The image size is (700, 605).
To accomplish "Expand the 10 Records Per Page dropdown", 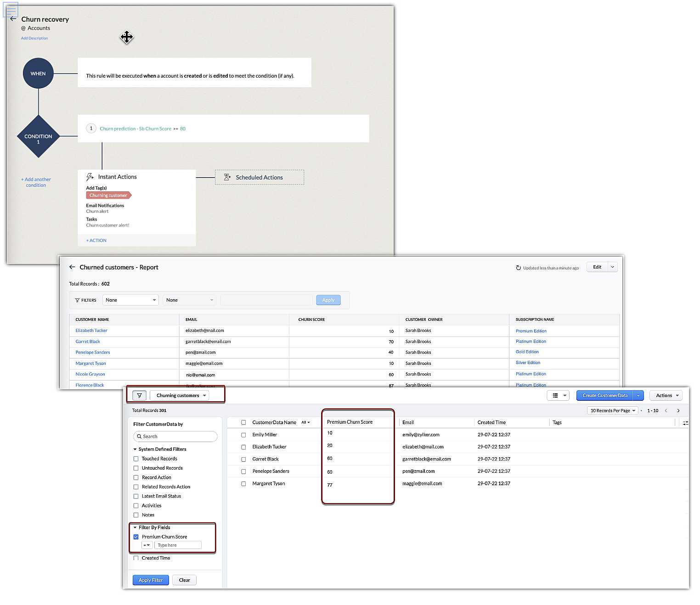I will pyautogui.click(x=612, y=411).
